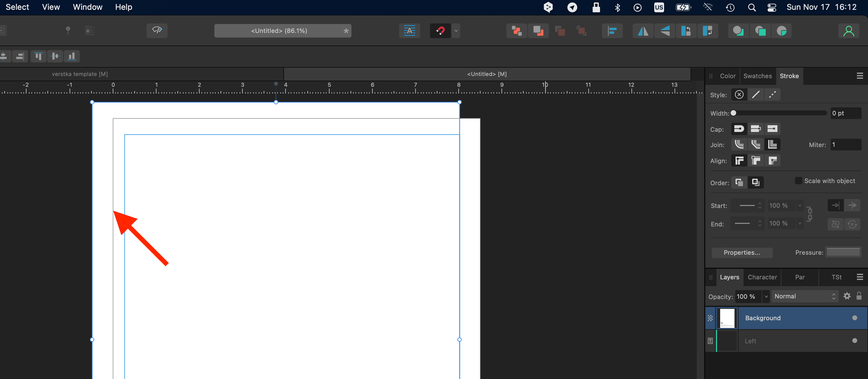868x379 pixels.
Task: Open the Window menu
Action: 87,7
